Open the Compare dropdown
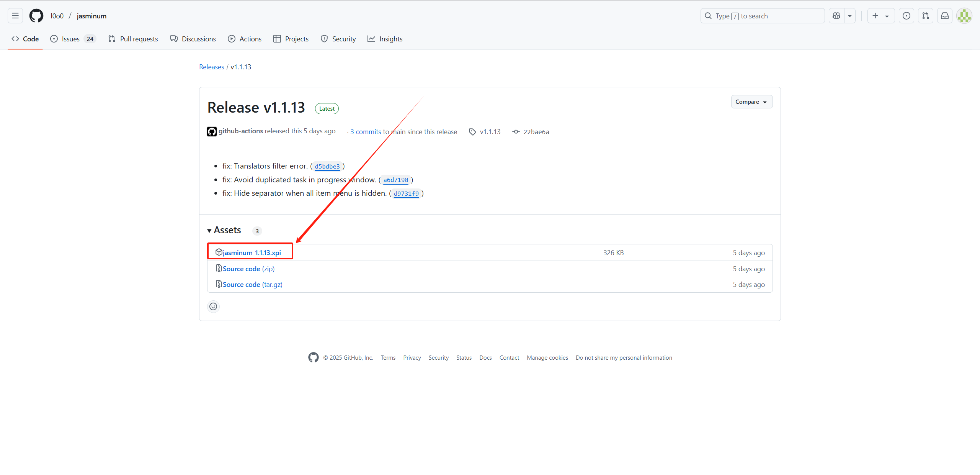 tap(751, 102)
